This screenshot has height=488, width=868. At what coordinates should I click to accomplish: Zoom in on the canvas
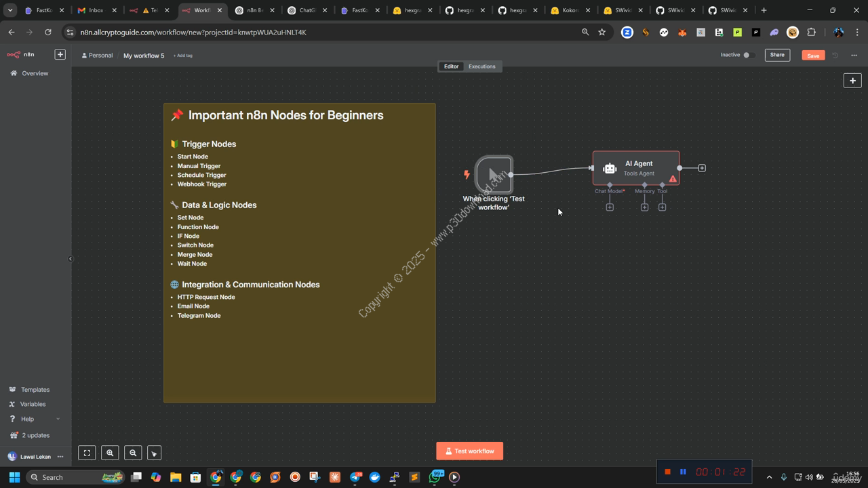click(x=110, y=453)
